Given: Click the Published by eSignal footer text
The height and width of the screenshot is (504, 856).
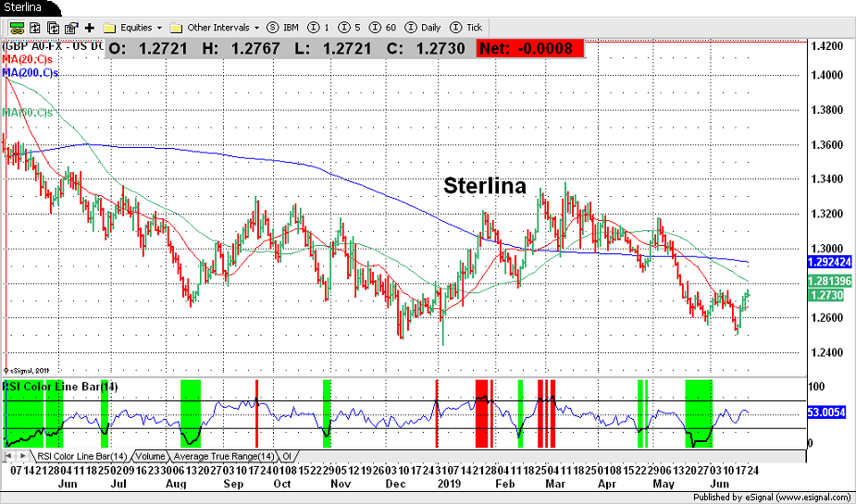Looking at the screenshot, I should (x=772, y=498).
